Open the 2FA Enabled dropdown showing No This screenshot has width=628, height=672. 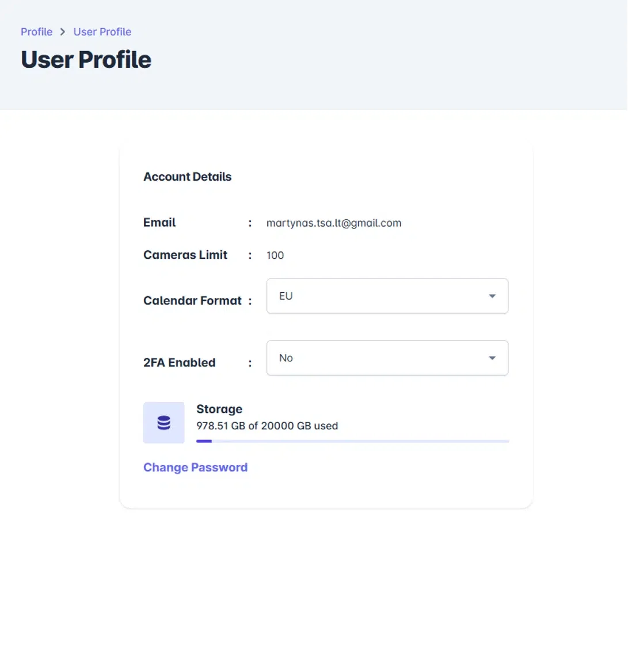[x=374, y=358]
